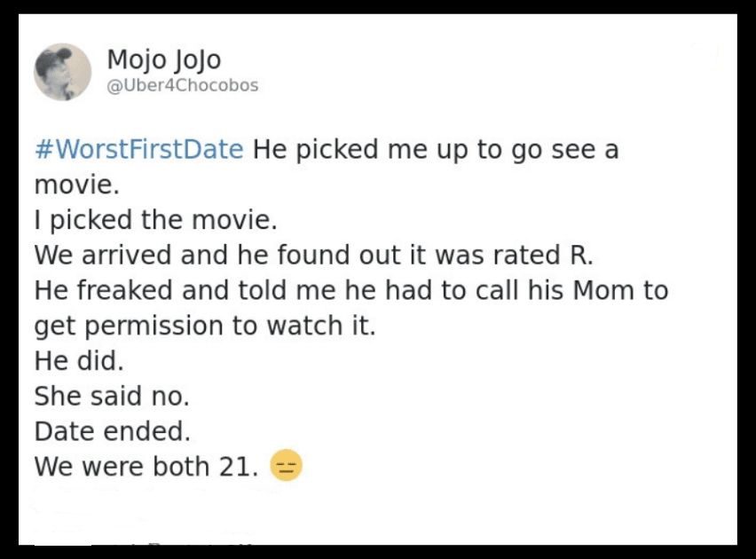Click the word "movie." on the second line

pos(76,185)
